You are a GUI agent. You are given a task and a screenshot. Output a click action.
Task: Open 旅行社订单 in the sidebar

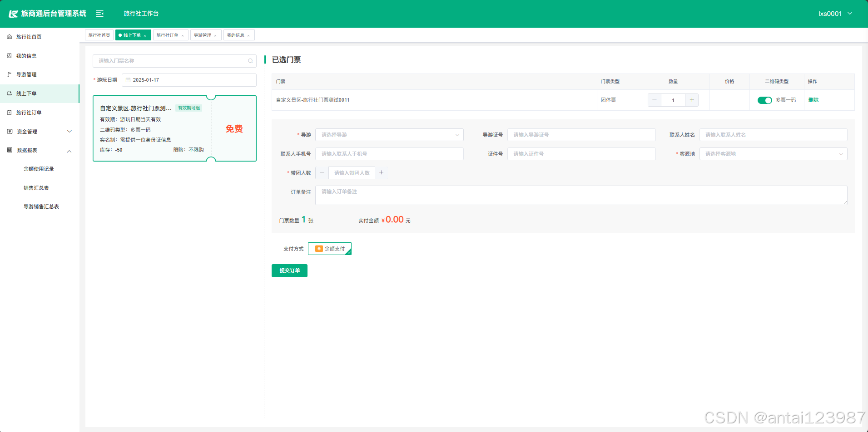40,113
